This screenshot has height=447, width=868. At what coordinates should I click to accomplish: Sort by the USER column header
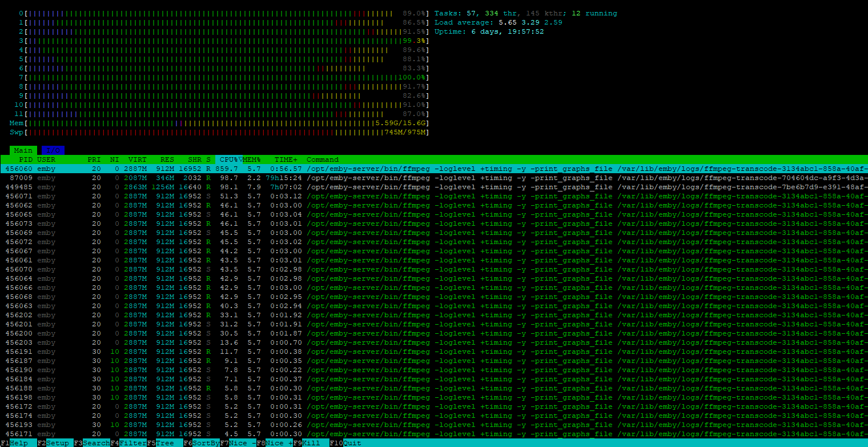46,159
